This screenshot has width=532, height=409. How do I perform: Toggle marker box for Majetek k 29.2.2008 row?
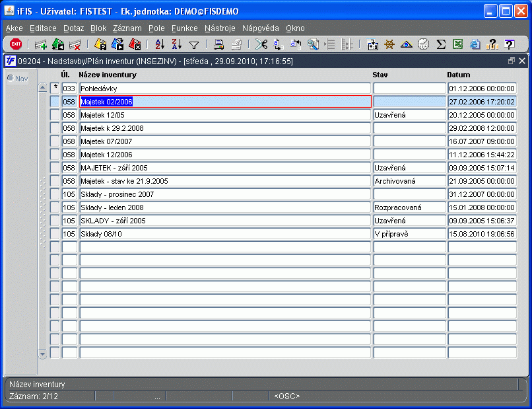click(55, 128)
